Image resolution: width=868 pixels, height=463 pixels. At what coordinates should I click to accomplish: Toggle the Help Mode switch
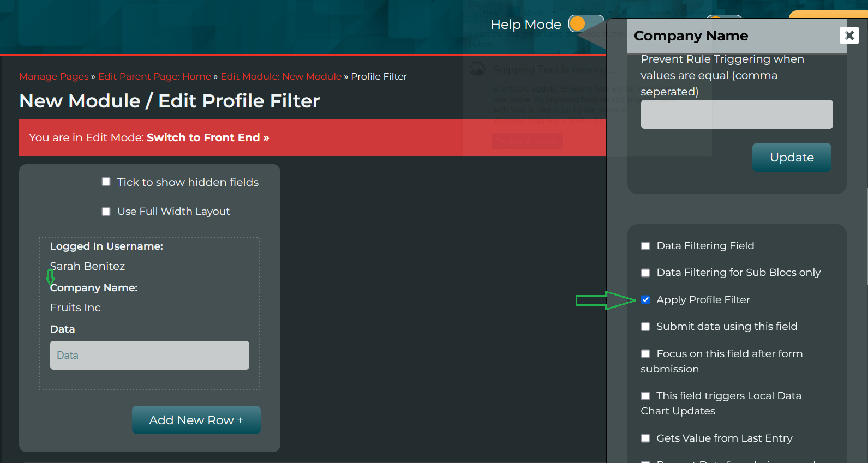586,24
